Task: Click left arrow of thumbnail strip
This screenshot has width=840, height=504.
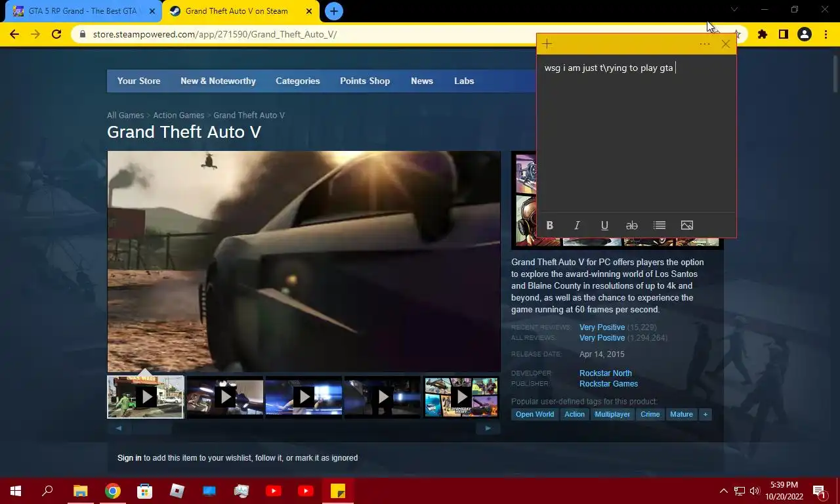Action: (119, 428)
